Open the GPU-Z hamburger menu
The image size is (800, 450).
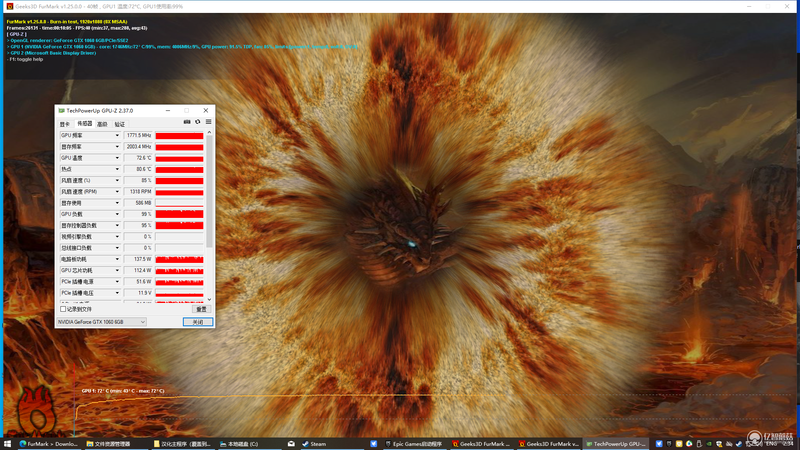coord(208,122)
